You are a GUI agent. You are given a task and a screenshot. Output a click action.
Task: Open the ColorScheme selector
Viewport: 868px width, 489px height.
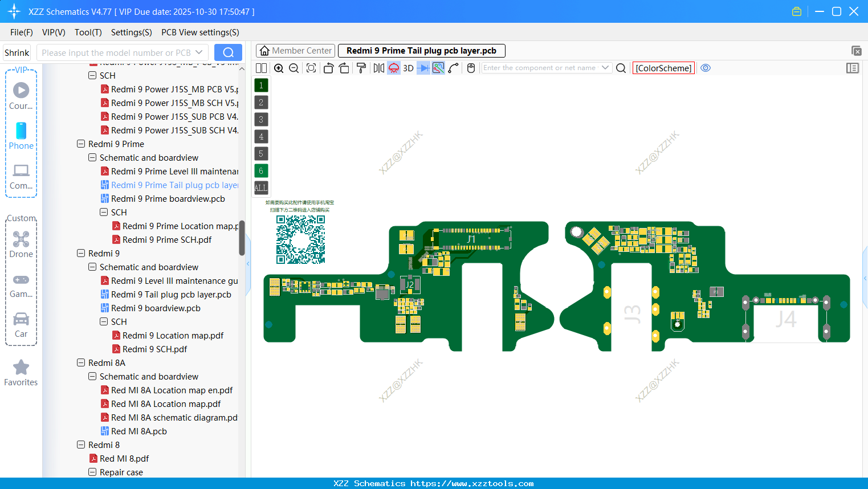[663, 68]
